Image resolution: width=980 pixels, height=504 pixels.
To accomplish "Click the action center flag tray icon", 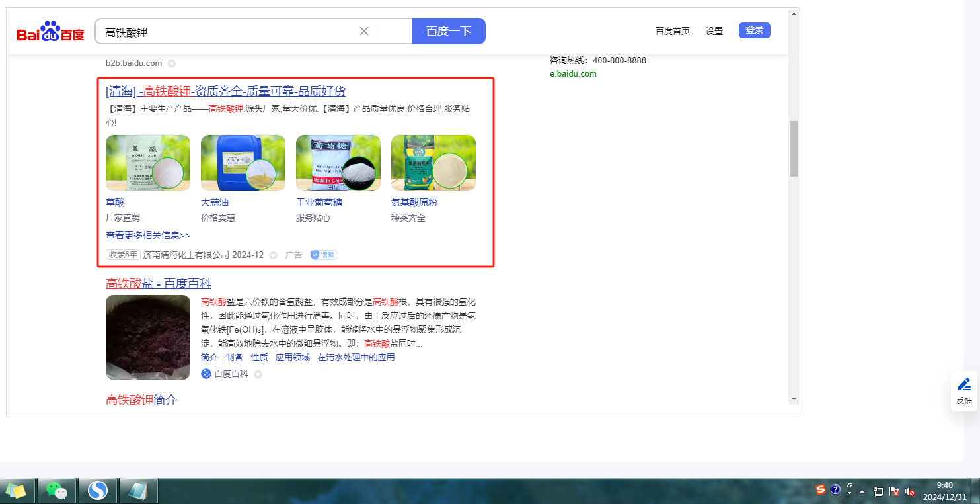I will click(x=894, y=491).
